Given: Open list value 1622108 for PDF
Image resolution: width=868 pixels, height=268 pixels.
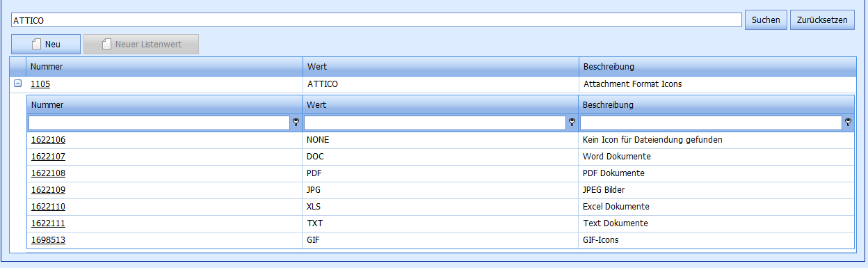Looking at the screenshot, I should [x=48, y=173].
